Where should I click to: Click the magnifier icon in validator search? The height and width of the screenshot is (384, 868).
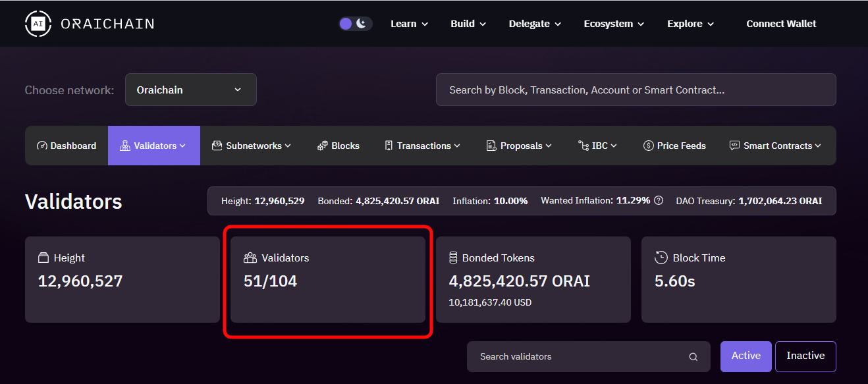pos(693,356)
